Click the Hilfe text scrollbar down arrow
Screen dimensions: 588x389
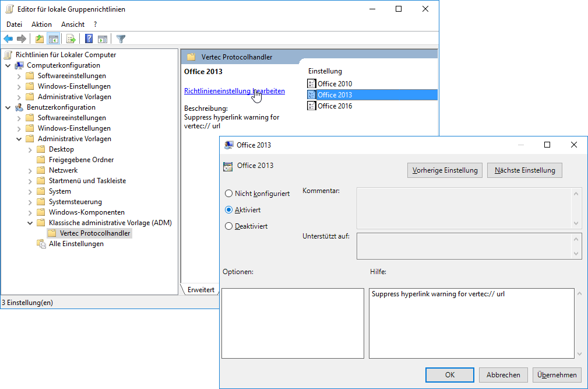point(578,353)
